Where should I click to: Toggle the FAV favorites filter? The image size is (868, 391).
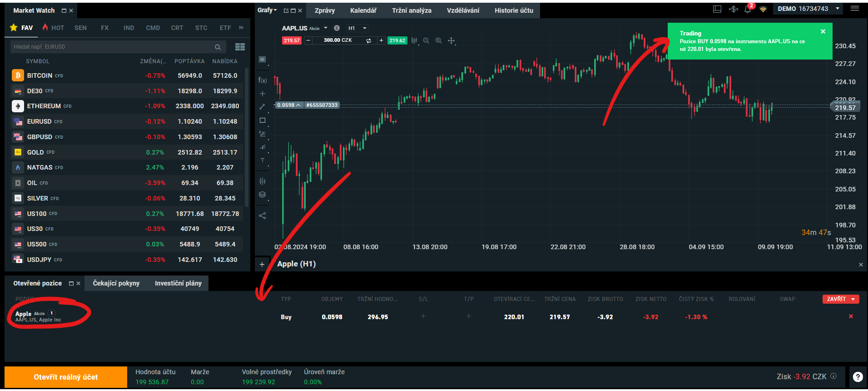[22, 28]
